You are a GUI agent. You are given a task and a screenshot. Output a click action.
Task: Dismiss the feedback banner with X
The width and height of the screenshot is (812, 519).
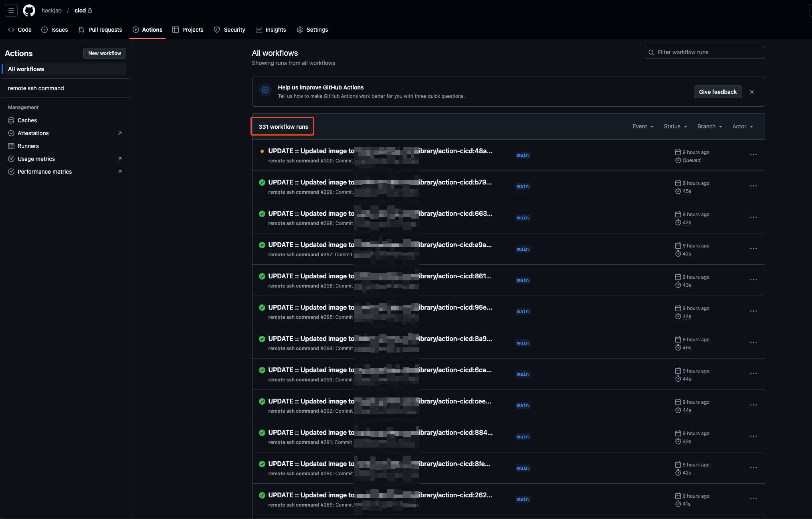click(x=751, y=92)
